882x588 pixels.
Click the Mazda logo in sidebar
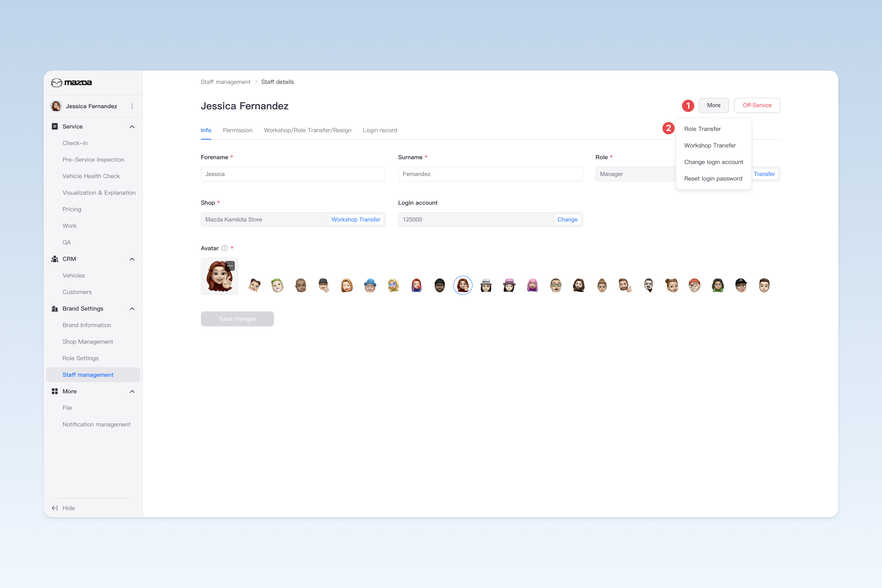coord(71,83)
